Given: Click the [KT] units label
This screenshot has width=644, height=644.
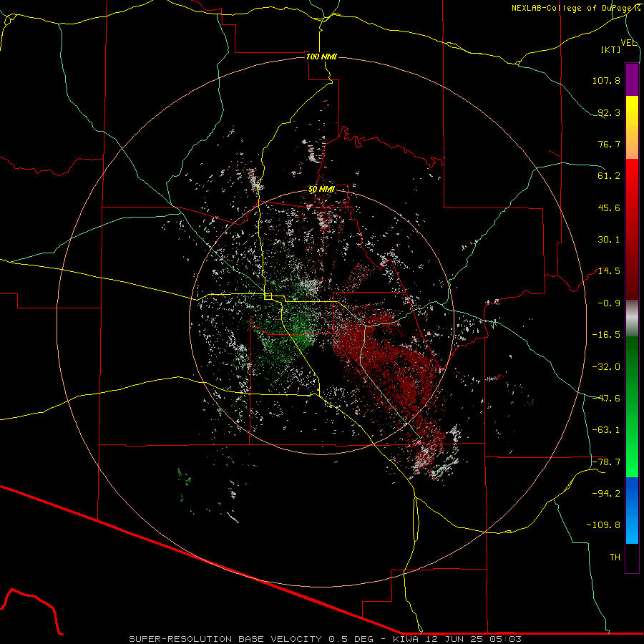Looking at the screenshot, I should [611, 49].
